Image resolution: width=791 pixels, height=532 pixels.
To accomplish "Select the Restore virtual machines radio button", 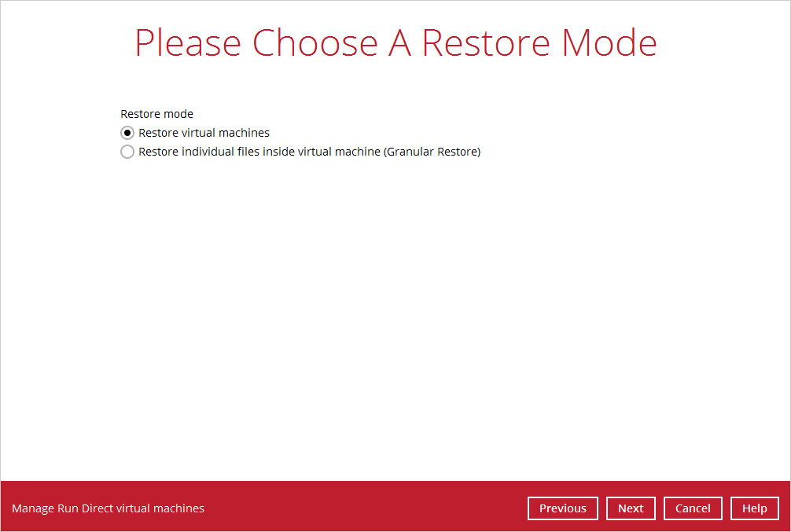I will pos(127,133).
